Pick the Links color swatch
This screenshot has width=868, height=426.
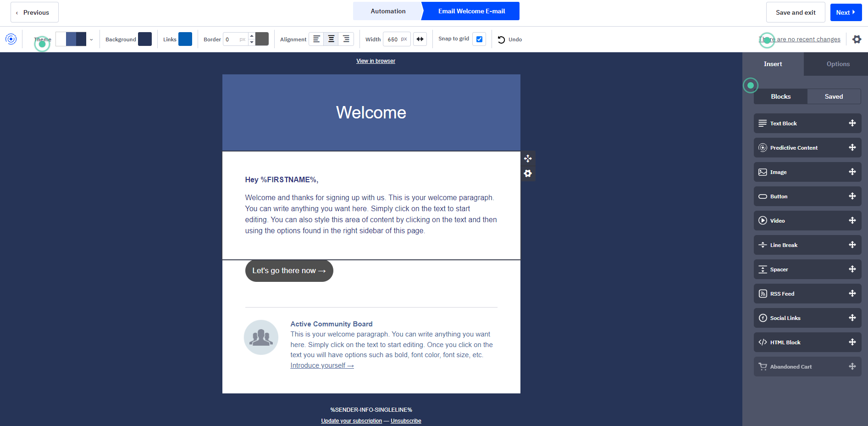point(185,39)
